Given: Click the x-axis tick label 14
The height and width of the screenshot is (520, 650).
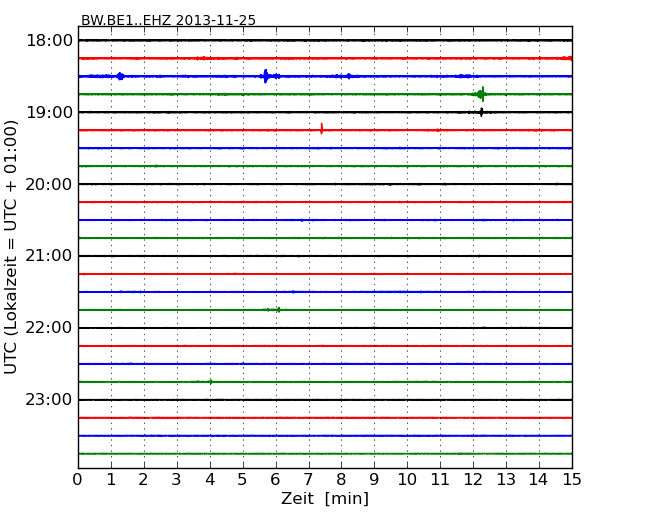Looking at the screenshot, I should (x=539, y=480).
